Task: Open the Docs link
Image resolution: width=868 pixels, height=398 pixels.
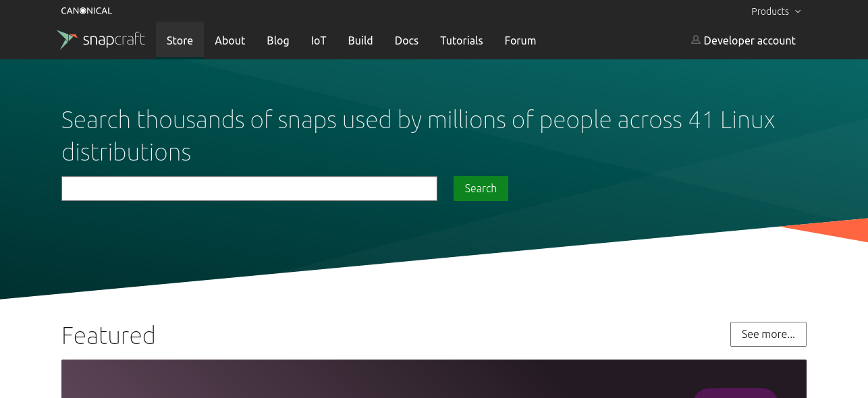Action: point(406,40)
